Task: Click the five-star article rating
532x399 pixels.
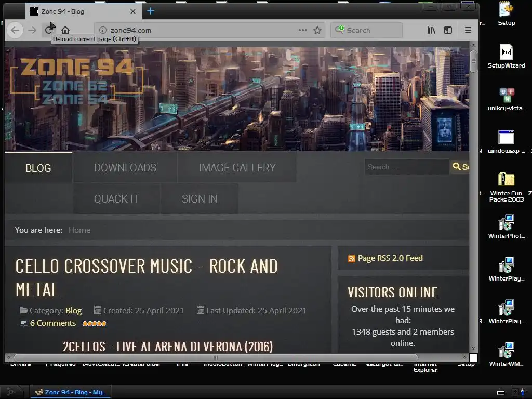Action: pyautogui.click(x=95, y=323)
